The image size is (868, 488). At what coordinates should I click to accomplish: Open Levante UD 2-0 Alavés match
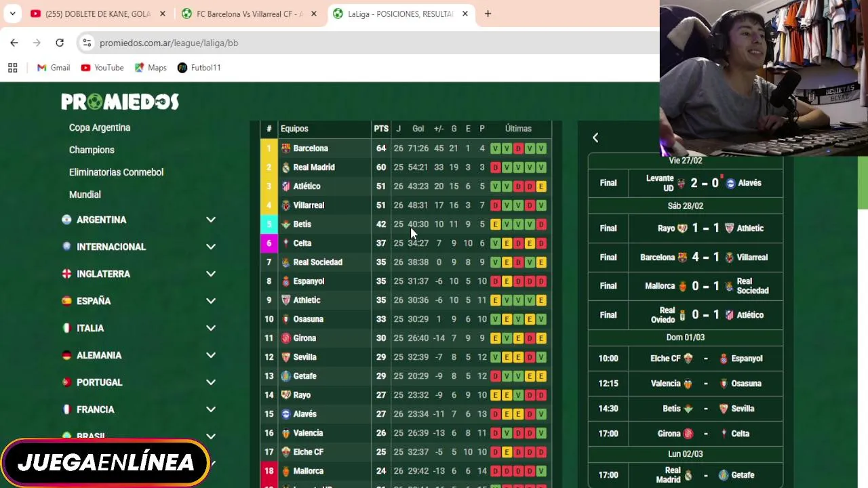point(686,183)
